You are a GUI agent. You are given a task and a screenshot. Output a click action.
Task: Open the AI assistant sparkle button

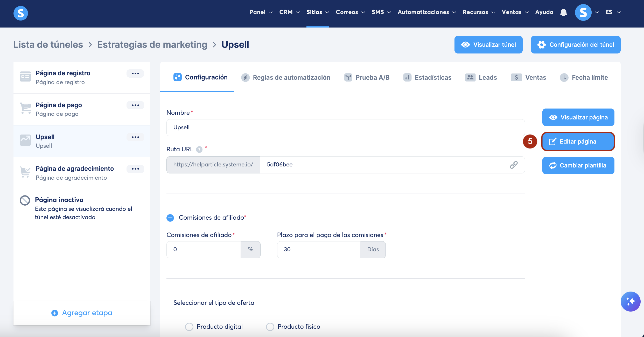pos(630,301)
